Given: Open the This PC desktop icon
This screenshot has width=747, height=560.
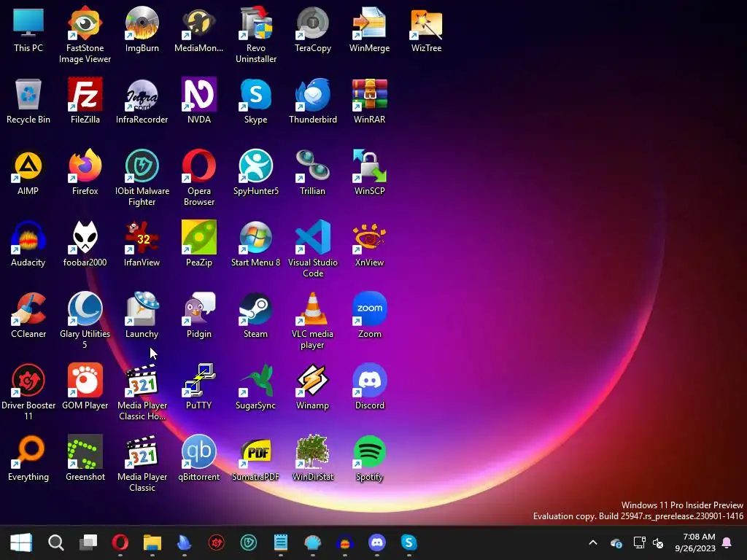Looking at the screenshot, I should click(x=28, y=30).
